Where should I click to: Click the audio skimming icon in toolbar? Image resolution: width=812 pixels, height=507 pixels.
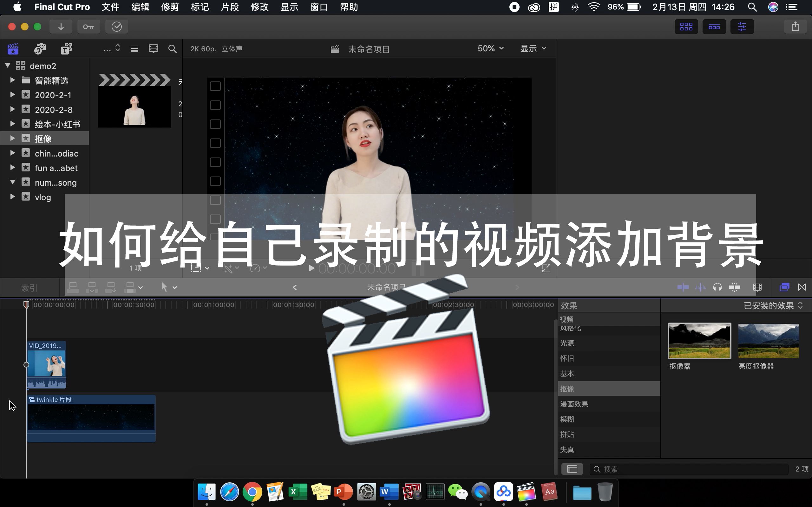tap(699, 287)
